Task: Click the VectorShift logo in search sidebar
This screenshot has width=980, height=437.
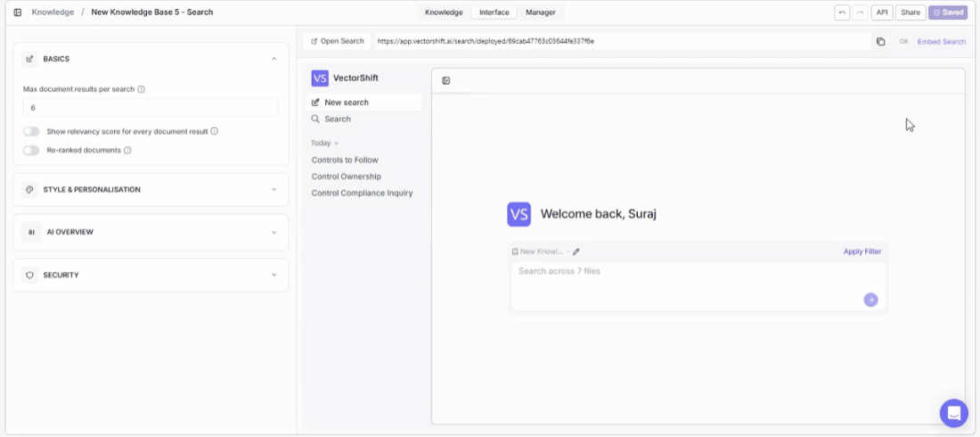Action: click(319, 78)
